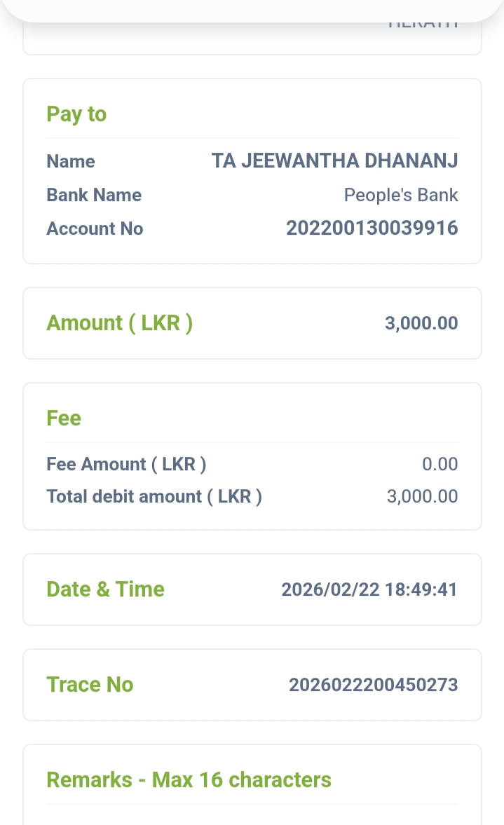
Task: Tap the 3,000.00 value beside Amount heading
Action: tap(421, 323)
